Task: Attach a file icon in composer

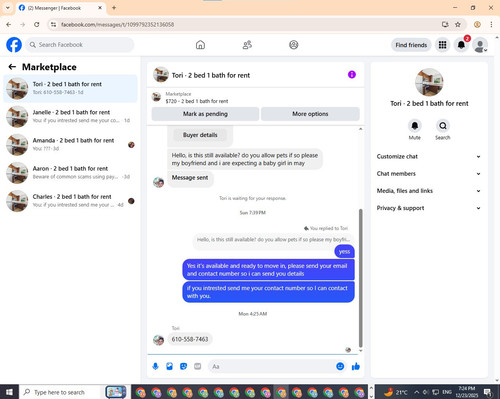Action: tap(169, 366)
